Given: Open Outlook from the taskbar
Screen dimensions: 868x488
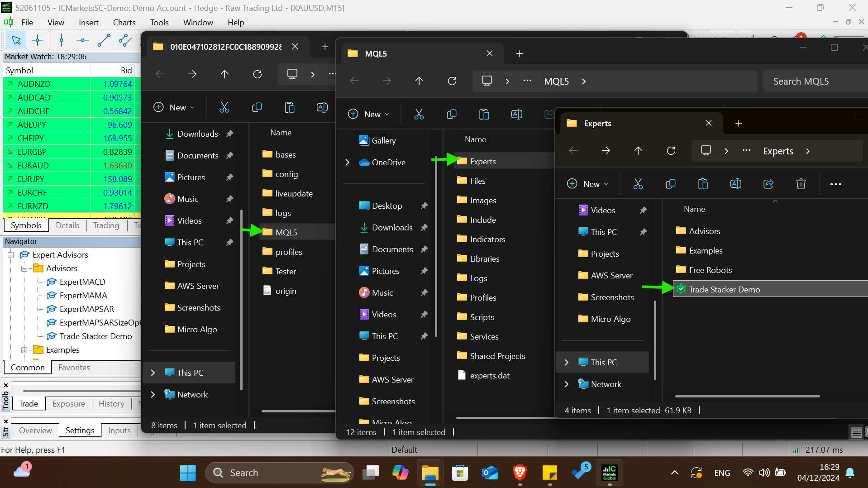Looking at the screenshot, I should [490, 473].
